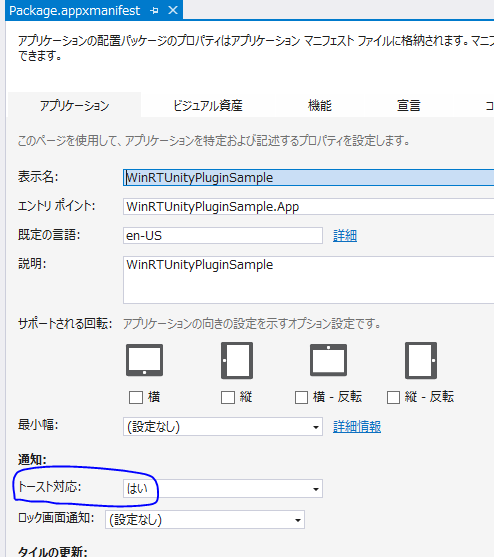Open the ビジュアル資産 tab
The height and width of the screenshot is (557, 494).
[x=208, y=106]
